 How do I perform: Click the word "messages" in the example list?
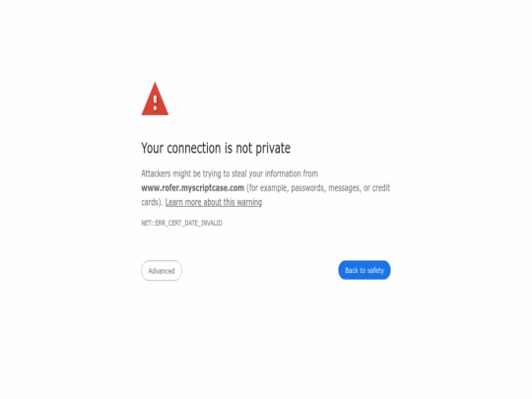(344, 188)
